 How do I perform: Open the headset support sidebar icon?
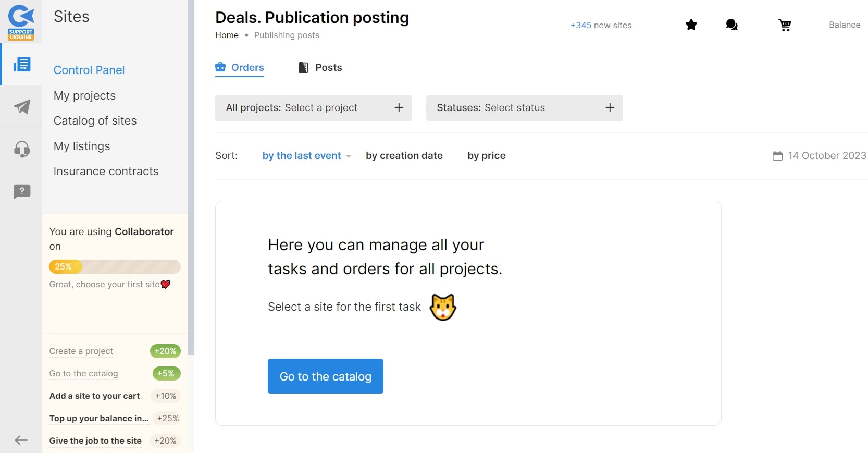click(21, 149)
